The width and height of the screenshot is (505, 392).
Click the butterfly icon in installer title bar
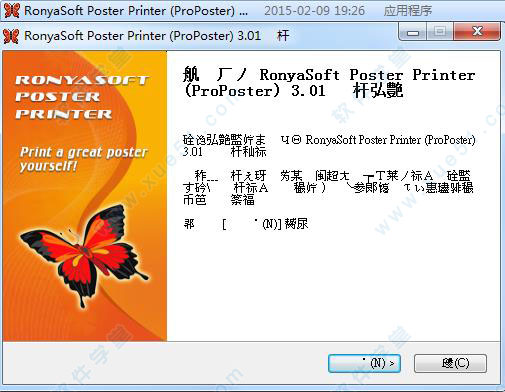coord(11,36)
